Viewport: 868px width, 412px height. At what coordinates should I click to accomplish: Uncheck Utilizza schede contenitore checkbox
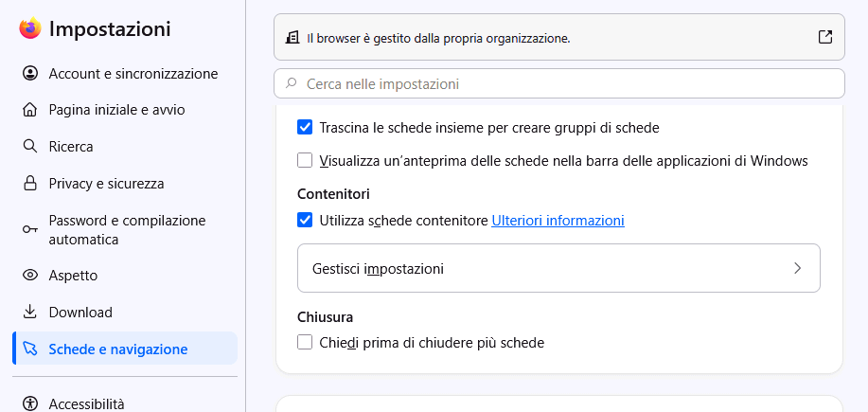[305, 220]
